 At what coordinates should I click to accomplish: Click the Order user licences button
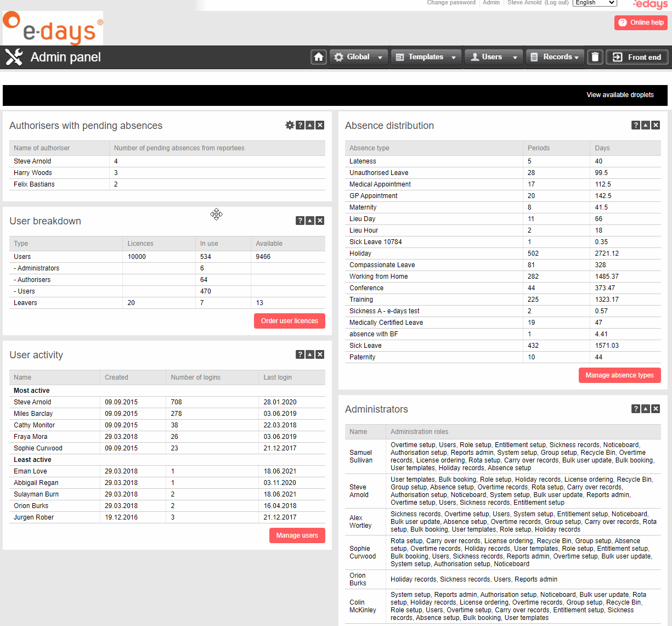289,321
